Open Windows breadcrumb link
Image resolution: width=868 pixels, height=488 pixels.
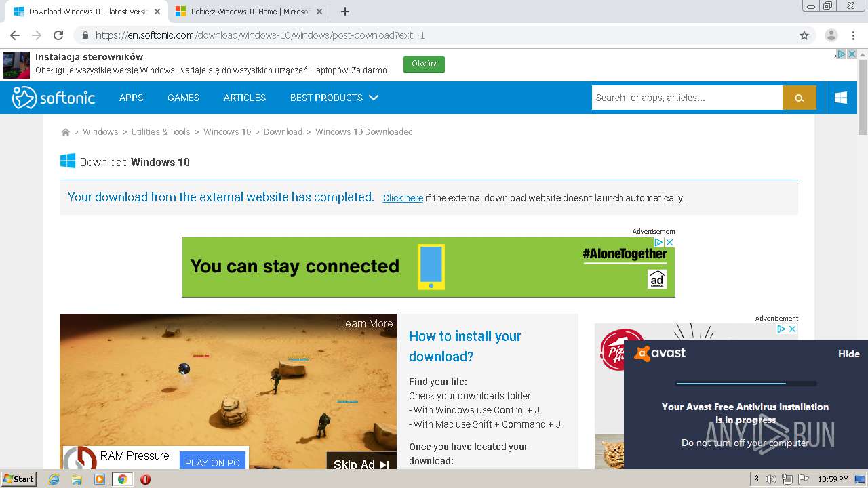point(100,132)
